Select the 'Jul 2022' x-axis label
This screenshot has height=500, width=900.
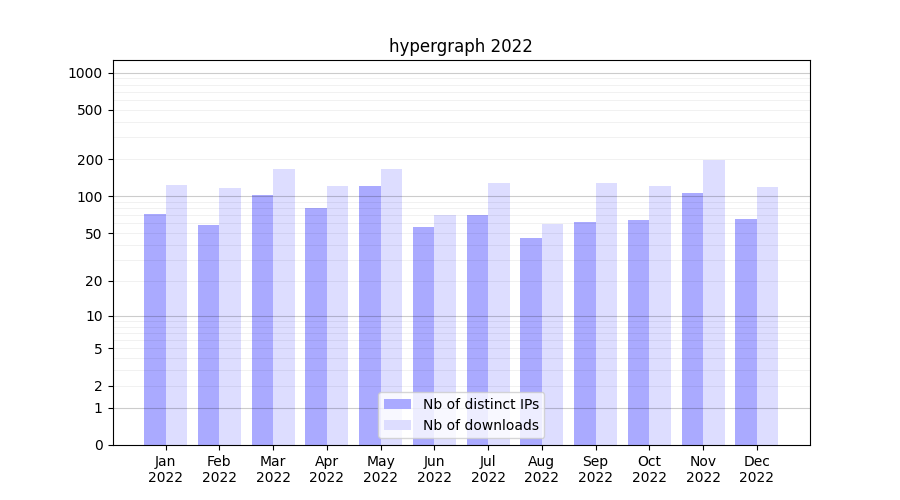click(488, 469)
